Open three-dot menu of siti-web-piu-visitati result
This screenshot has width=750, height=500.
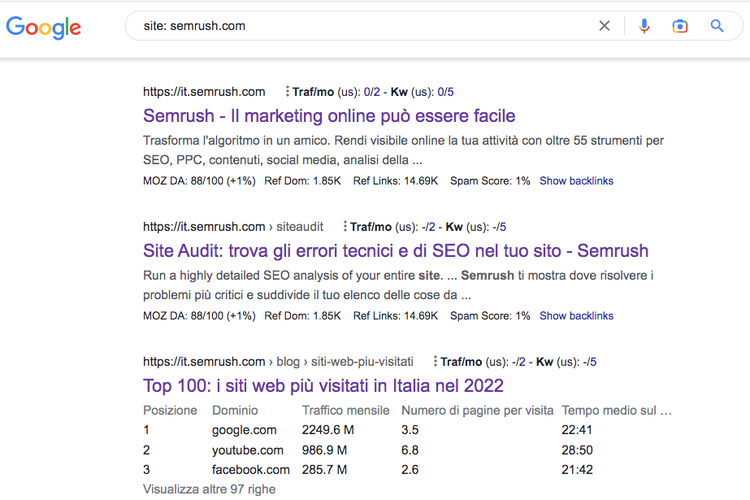pos(435,361)
